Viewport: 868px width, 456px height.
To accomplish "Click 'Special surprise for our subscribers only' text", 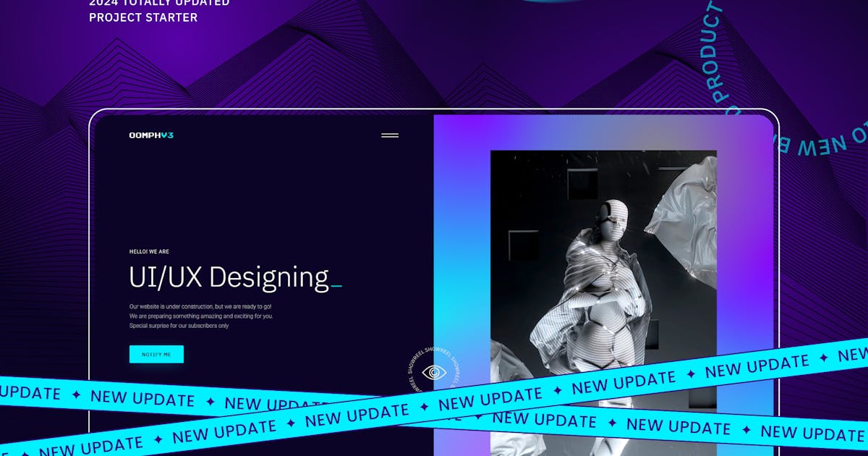I will (179, 326).
